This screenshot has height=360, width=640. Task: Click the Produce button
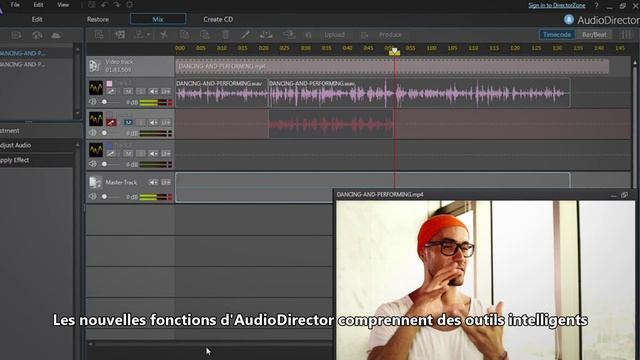[x=390, y=35]
